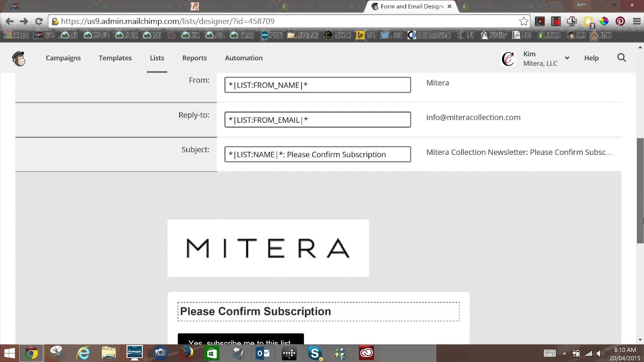Go forward with browser forward arrow
644x362 pixels.
tap(24, 21)
